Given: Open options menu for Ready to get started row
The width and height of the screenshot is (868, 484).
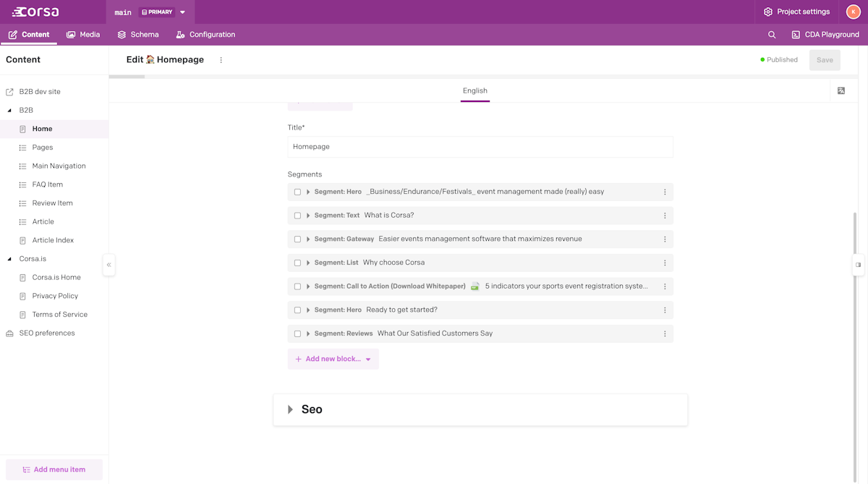Looking at the screenshot, I should (665, 310).
